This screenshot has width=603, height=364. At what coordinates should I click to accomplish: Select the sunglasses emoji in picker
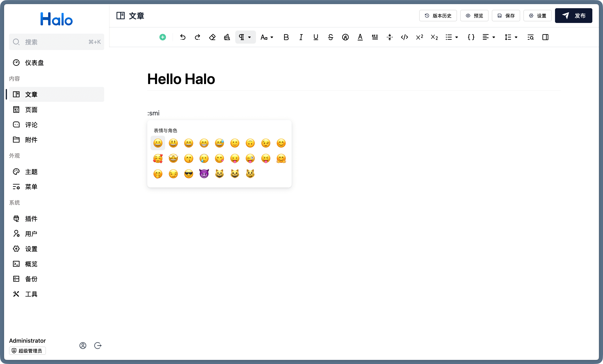tap(188, 174)
